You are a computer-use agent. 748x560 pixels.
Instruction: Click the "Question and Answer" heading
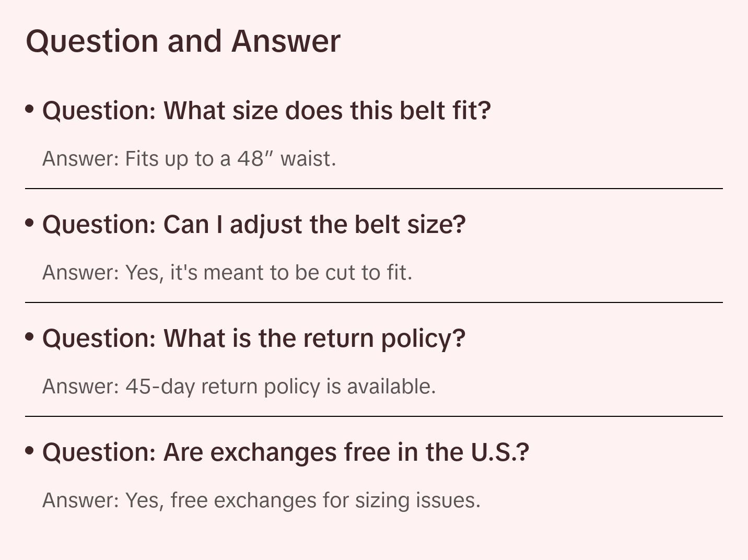point(183,41)
